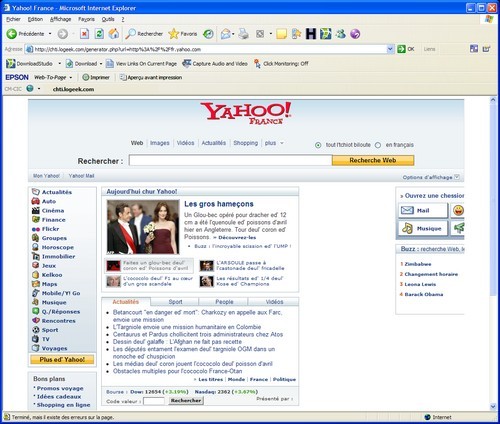Open Outils menu
The height and width of the screenshot is (424, 500).
tap(108, 19)
